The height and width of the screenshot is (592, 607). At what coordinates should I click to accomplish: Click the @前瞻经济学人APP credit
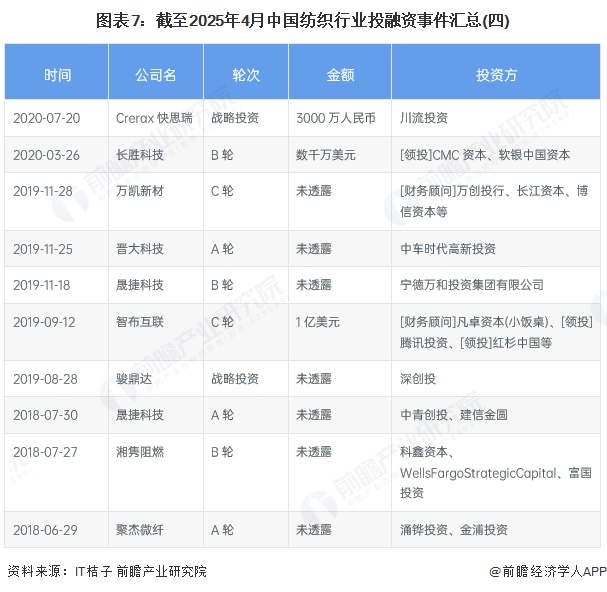(548, 571)
